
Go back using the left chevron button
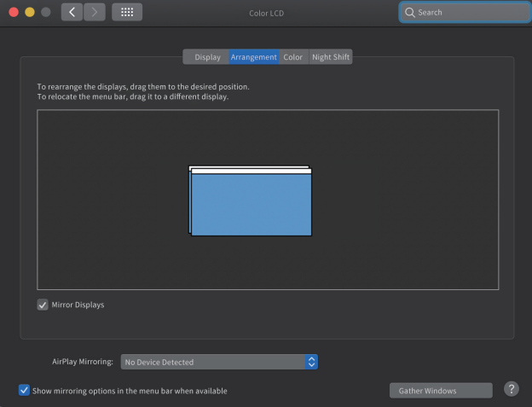pyautogui.click(x=72, y=13)
